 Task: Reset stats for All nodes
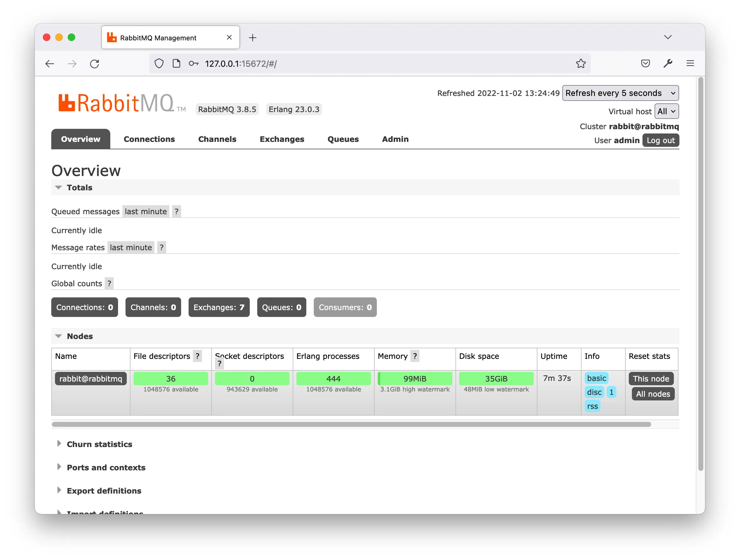(653, 394)
